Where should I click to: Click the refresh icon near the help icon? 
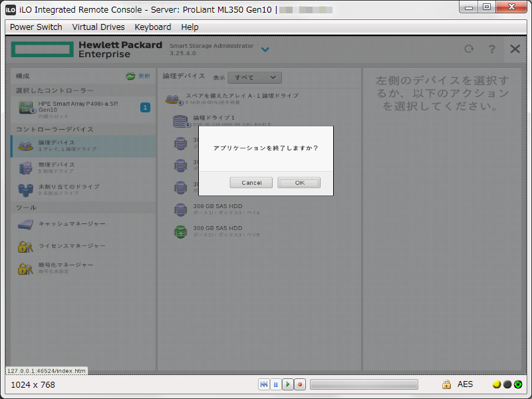pos(468,49)
